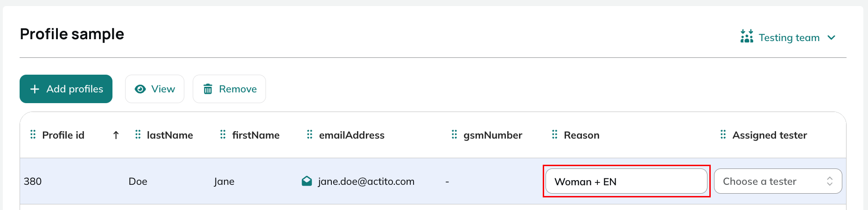868x210 pixels.
Task: Open the Testing team dropdown
Action: 788,37
